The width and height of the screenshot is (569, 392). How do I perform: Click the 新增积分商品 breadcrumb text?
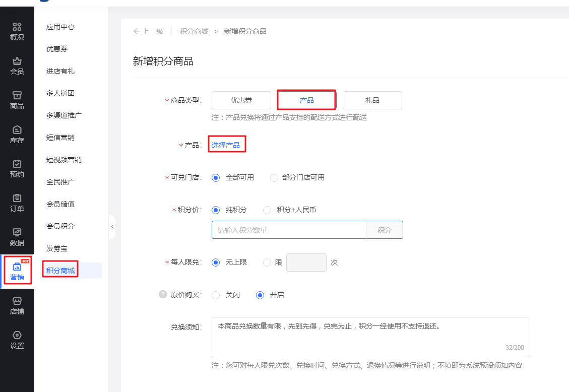point(245,32)
